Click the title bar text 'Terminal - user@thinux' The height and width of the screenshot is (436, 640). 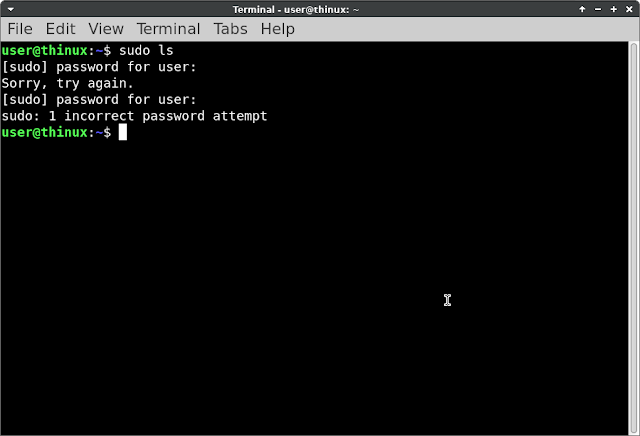(x=291, y=9)
